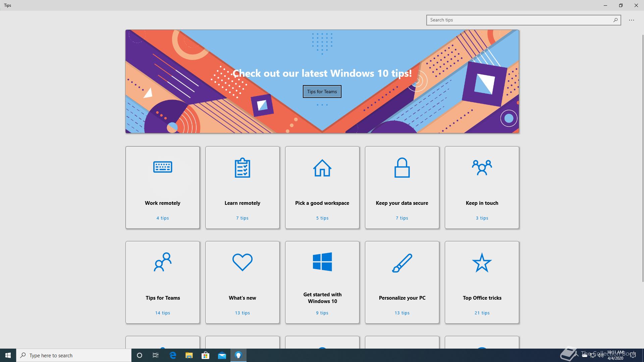Screen dimensions: 644x362
Task: Click the keyboard icon for Work remotely
Action: tap(163, 167)
